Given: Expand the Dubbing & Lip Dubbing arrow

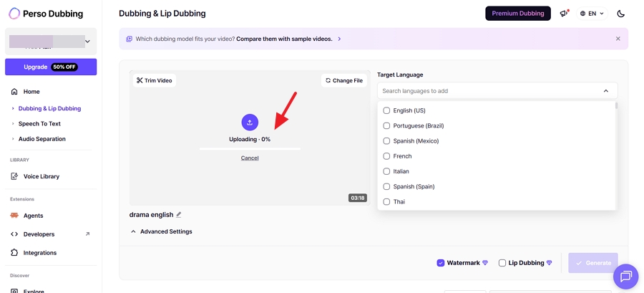Looking at the screenshot, I should coord(13,108).
